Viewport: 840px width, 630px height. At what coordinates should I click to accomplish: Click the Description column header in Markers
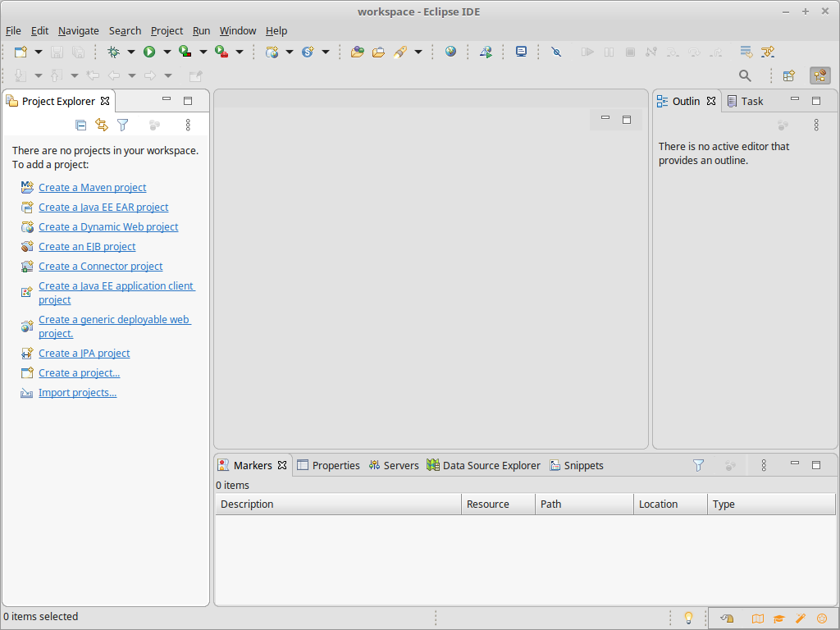point(246,504)
